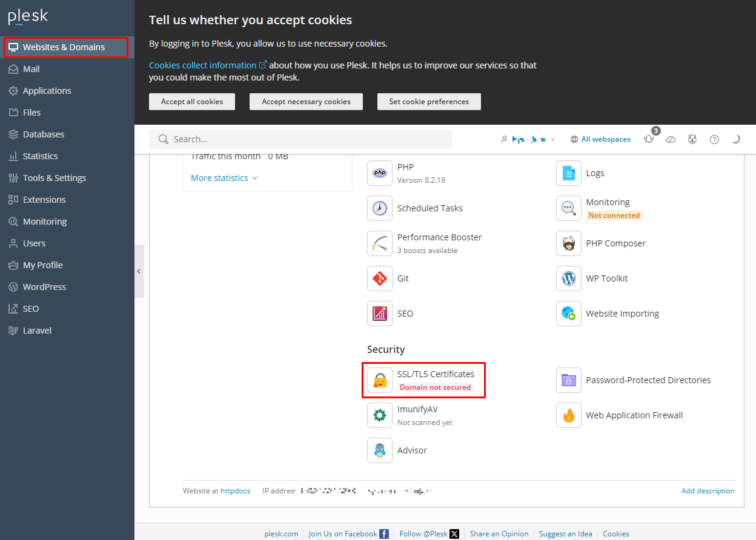Open Cookies link in footer

616,534
